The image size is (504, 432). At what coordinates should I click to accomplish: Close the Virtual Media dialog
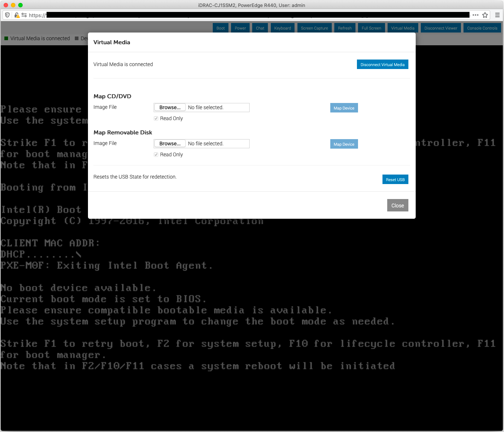(397, 205)
